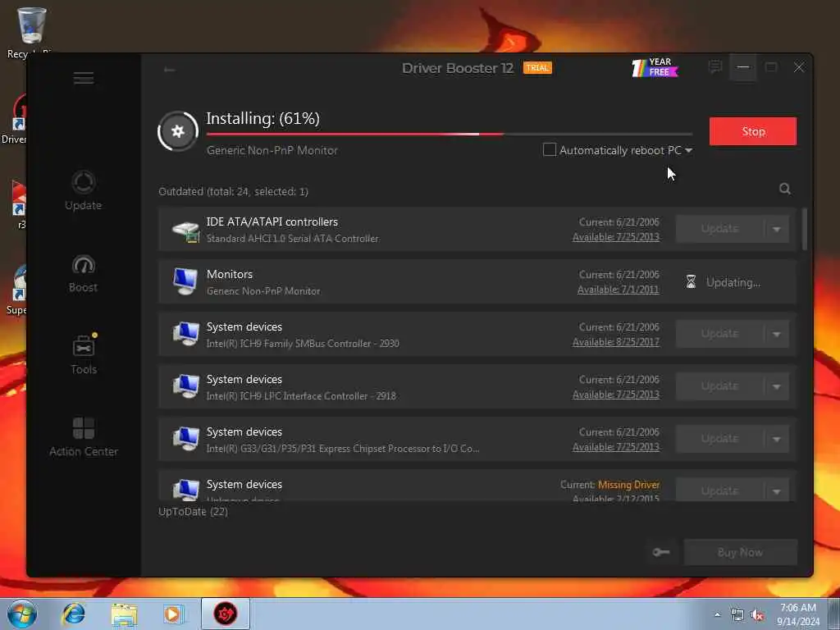Switch to the Update sidebar tab

(x=83, y=190)
